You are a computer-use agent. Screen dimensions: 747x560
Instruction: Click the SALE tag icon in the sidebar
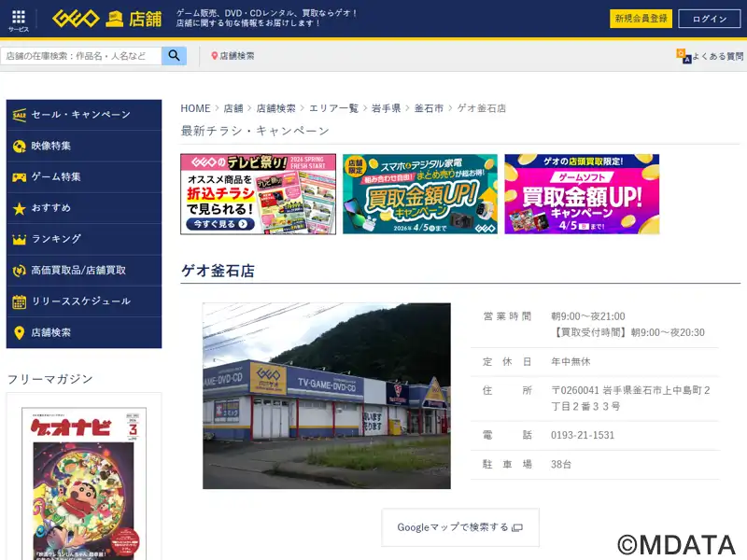19,115
